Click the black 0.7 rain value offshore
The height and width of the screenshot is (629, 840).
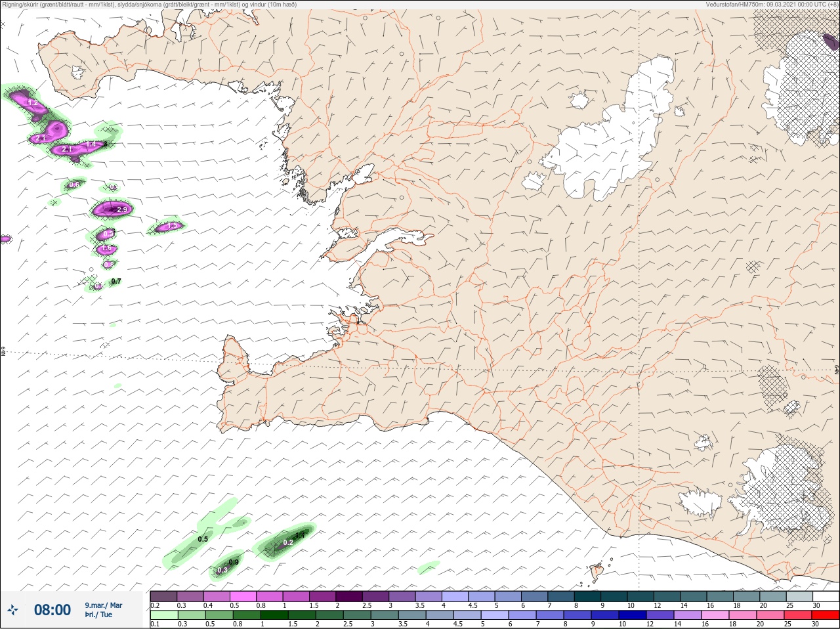116,281
